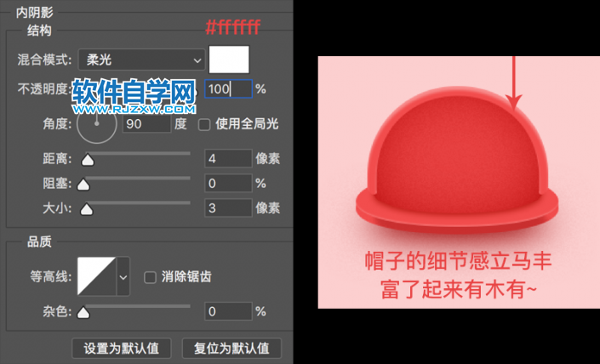Click the white blend color swatch
This screenshot has height=364, width=600.
coord(229,60)
